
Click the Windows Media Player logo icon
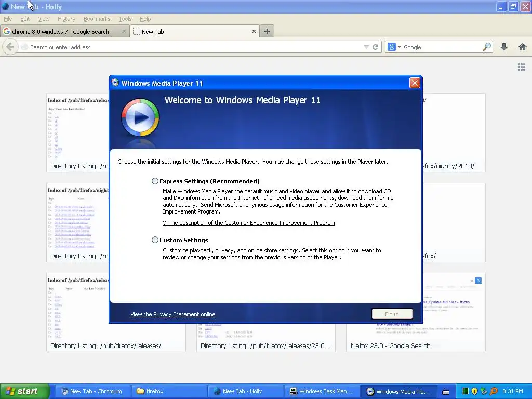pos(140,117)
